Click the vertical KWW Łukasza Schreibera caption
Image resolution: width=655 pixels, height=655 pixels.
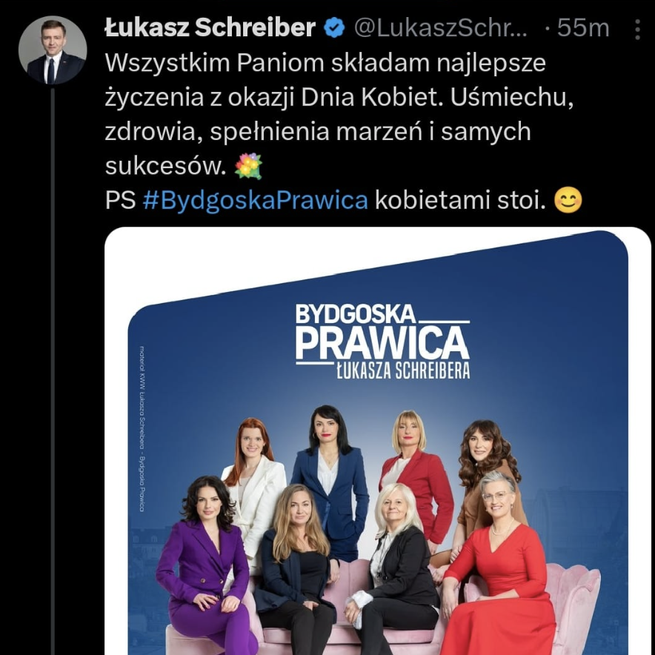tap(142, 429)
